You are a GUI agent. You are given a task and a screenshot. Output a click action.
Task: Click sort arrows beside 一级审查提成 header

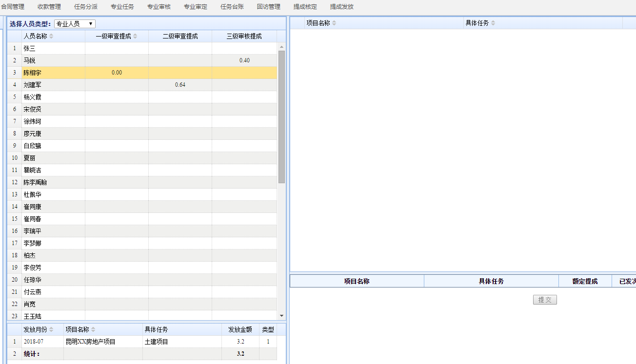click(x=135, y=37)
